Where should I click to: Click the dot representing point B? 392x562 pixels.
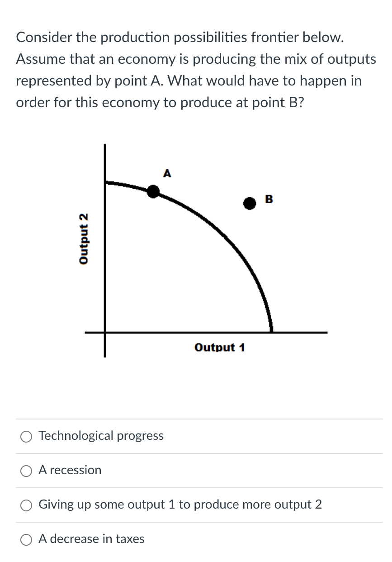[250, 204]
